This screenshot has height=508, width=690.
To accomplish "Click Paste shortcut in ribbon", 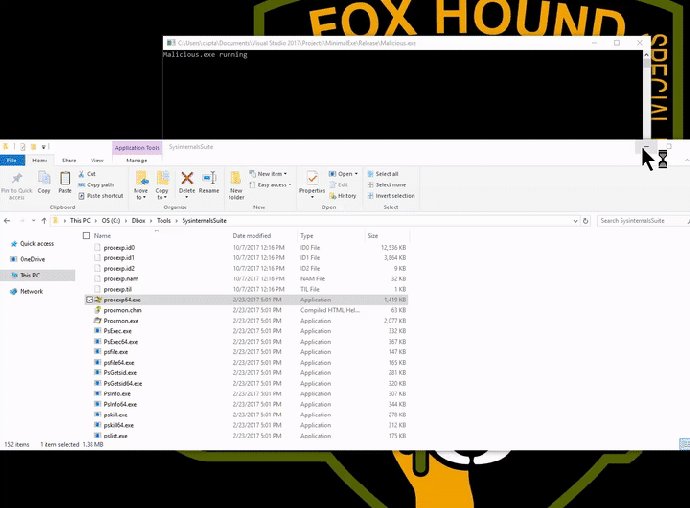I will tap(101, 196).
